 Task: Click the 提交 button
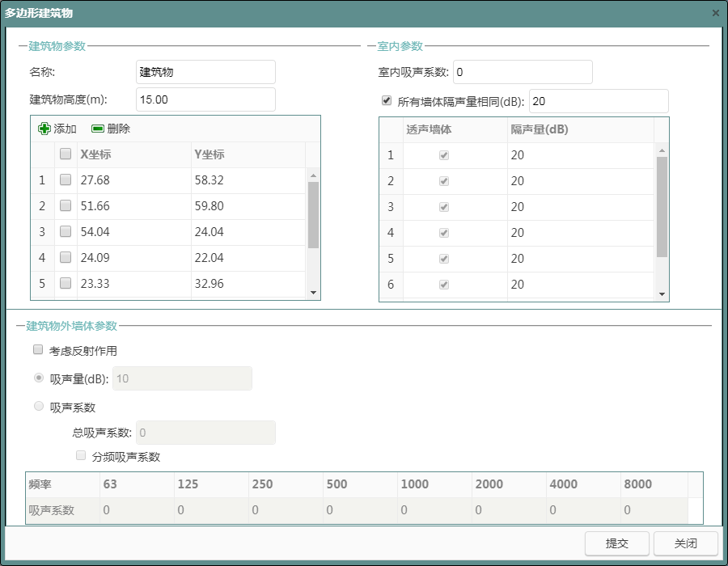616,543
